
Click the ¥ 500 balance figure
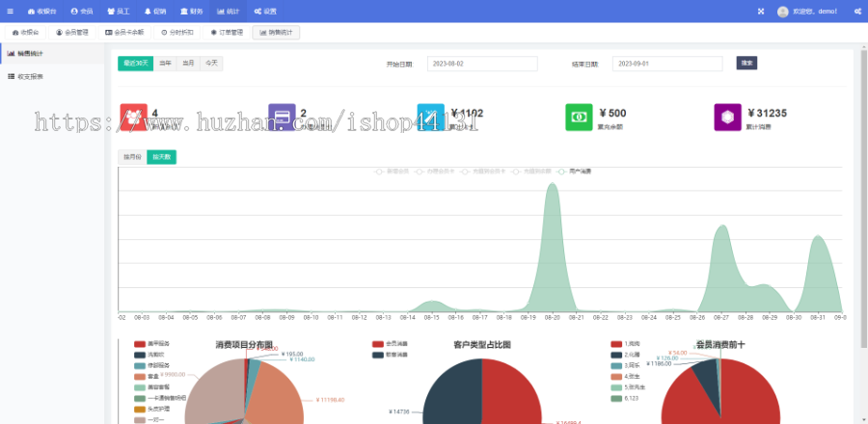tap(612, 114)
